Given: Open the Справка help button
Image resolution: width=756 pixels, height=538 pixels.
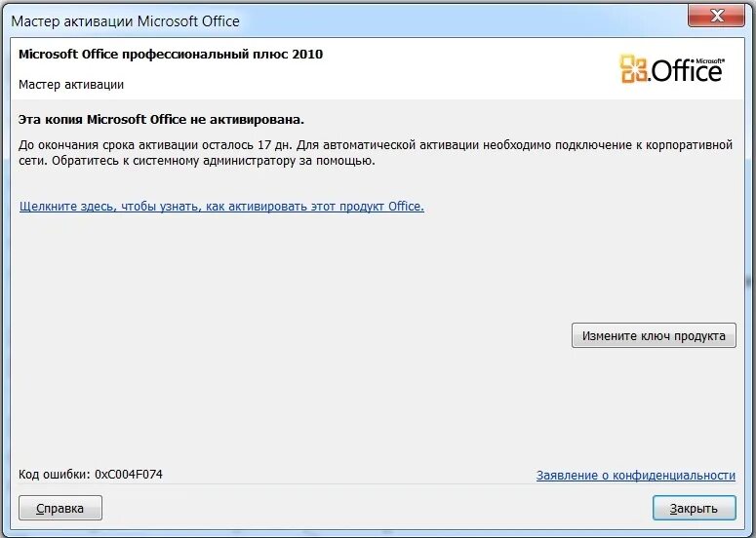Looking at the screenshot, I should (x=60, y=508).
